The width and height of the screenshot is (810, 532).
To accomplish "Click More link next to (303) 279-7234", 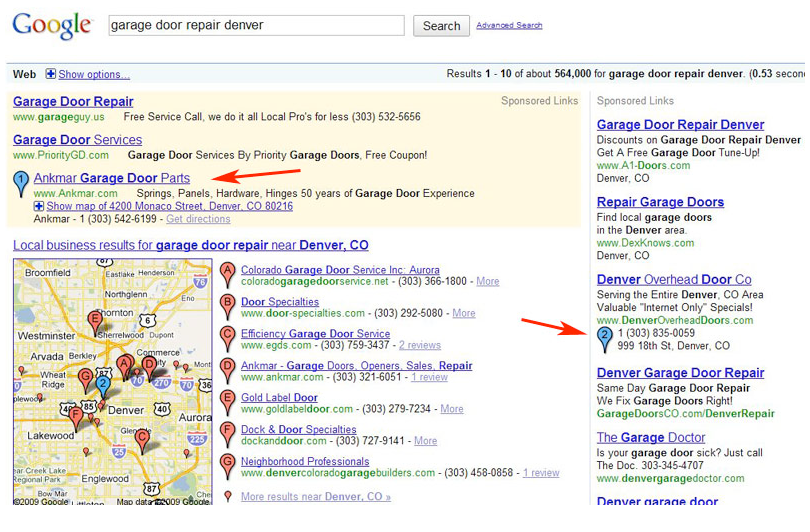I will tap(452, 409).
